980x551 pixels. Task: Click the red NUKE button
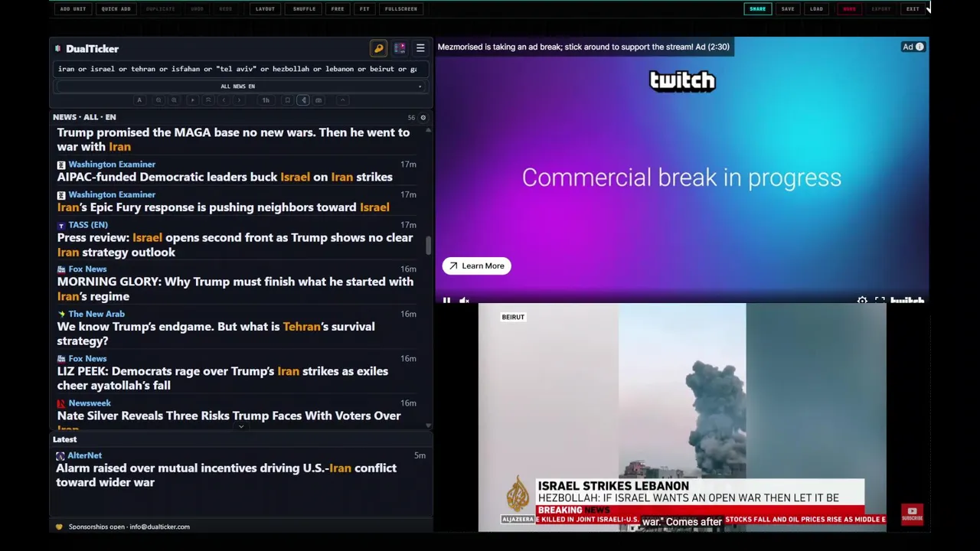849,9
